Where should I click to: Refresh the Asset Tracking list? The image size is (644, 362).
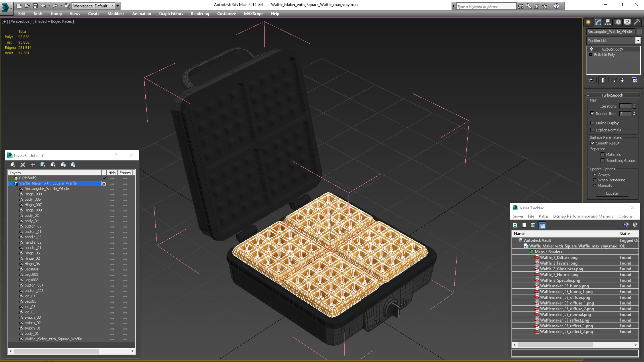tap(515, 225)
